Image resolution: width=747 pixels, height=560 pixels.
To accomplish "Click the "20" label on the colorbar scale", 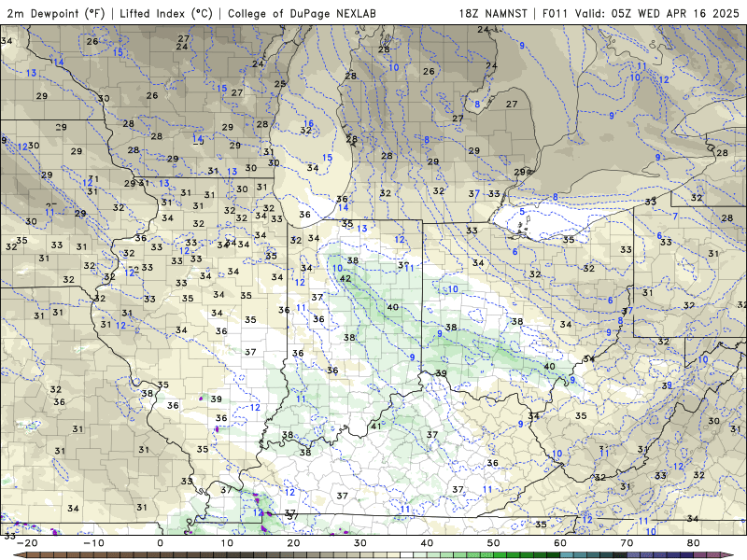I will 293,543.
